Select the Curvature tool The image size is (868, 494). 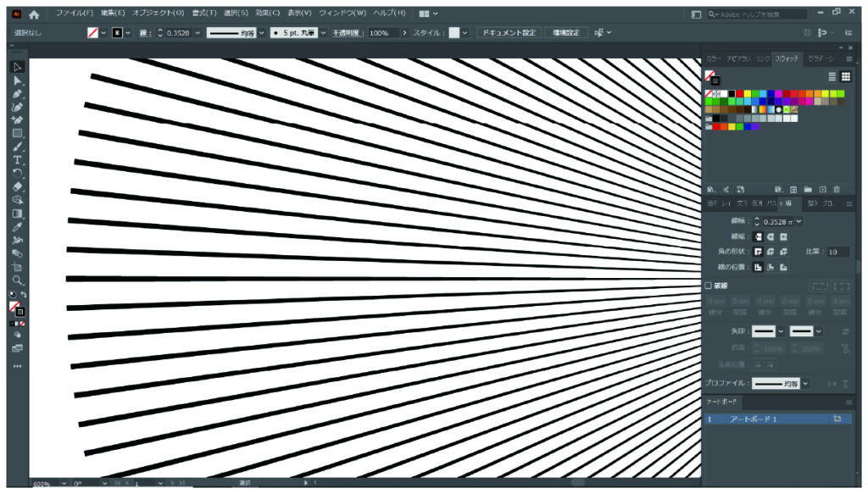[x=17, y=108]
